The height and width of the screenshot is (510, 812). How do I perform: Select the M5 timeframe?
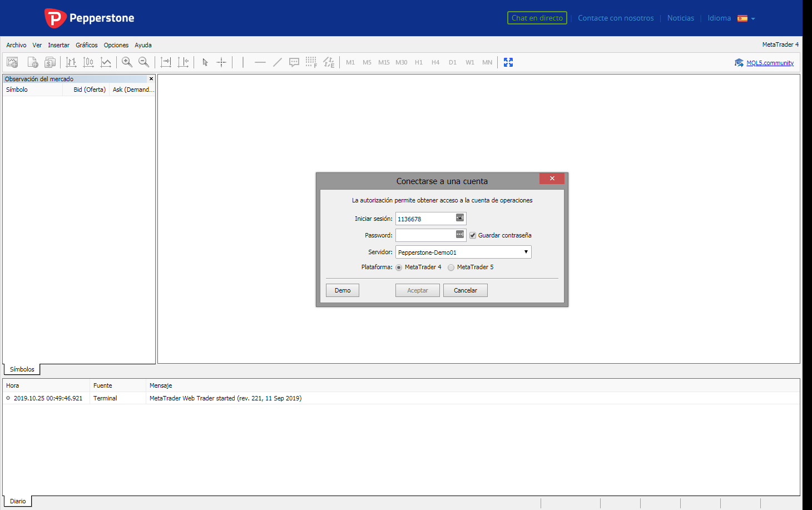[x=367, y=62]
